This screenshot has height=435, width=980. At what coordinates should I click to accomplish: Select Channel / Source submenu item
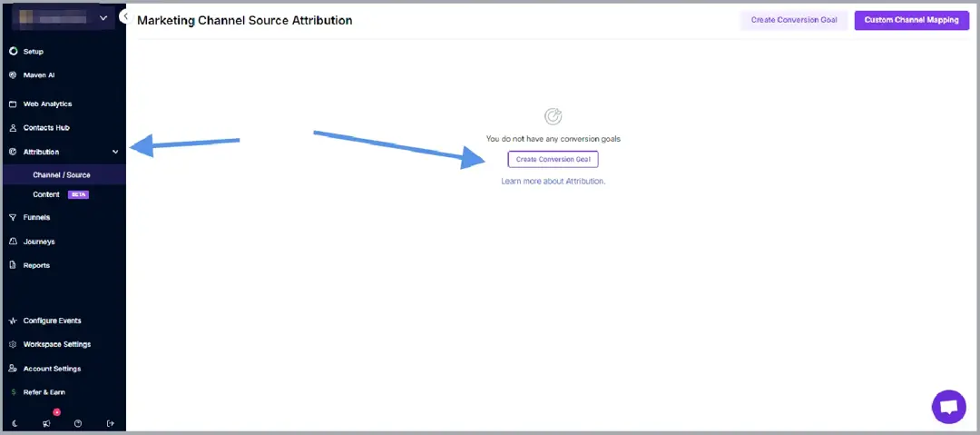click(64, 174)
